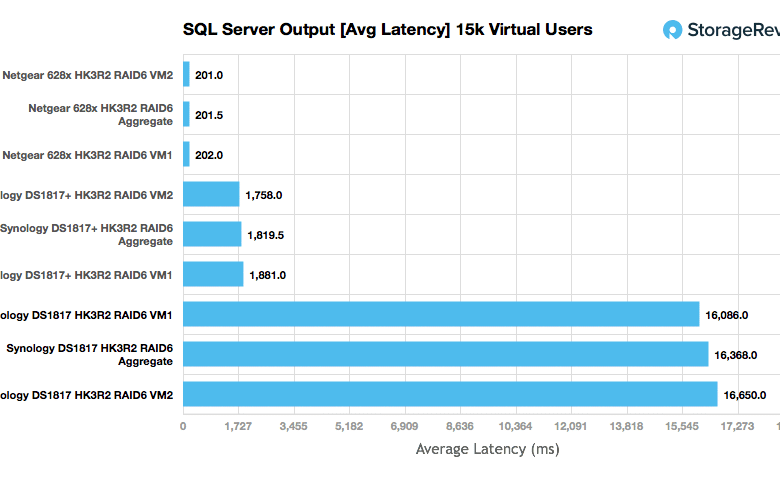Screen dimensions: 780x484
Task: Click the 1,819.5 bar value
Action: click(x=266, y=235)
